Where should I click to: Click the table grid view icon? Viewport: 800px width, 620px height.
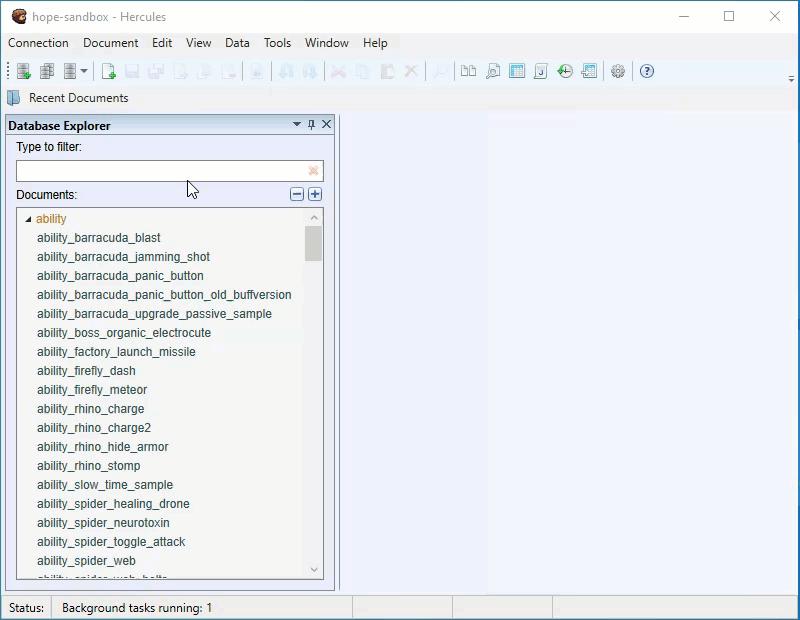pos(517,71)
